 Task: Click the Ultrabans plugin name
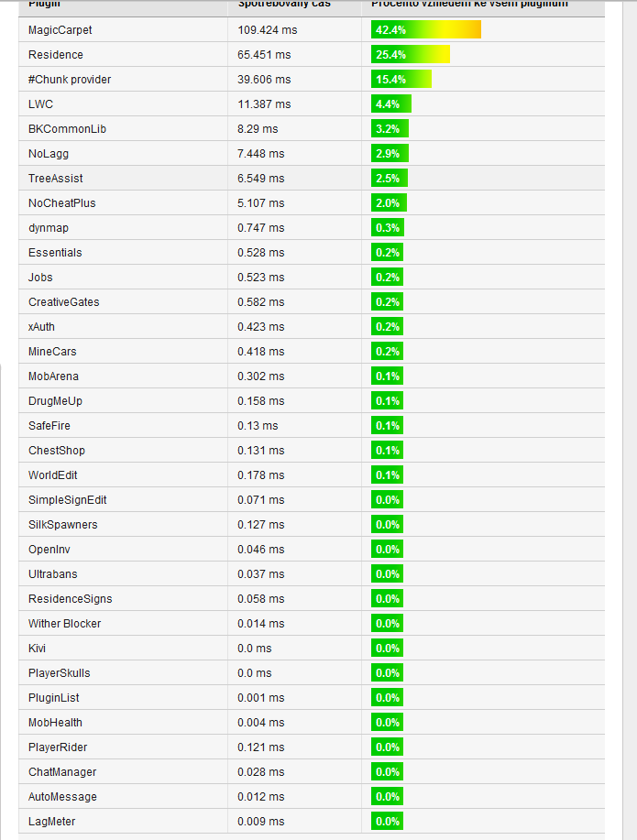(x=53, y=574)
